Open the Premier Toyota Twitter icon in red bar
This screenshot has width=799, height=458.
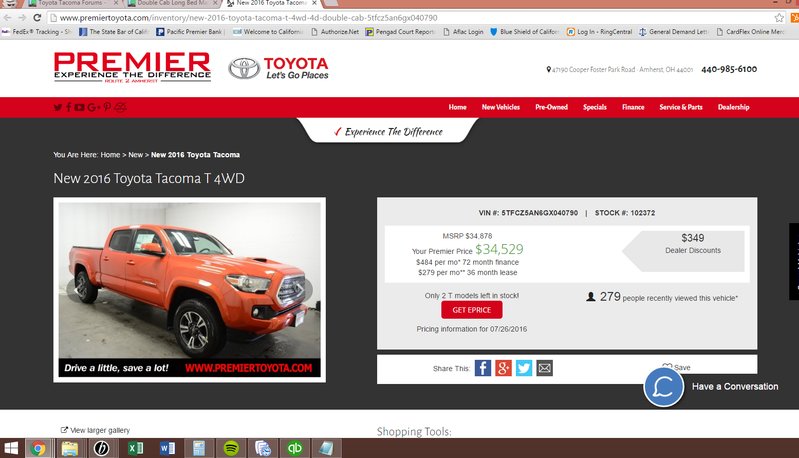point(58,107)
